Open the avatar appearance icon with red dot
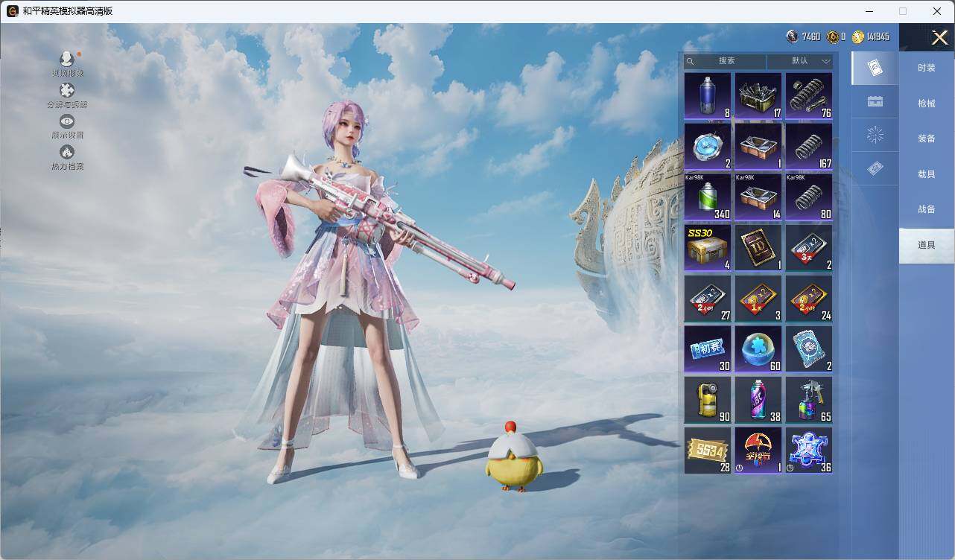Viewport: 955px width, 560px height. click(x=67, y=59)
